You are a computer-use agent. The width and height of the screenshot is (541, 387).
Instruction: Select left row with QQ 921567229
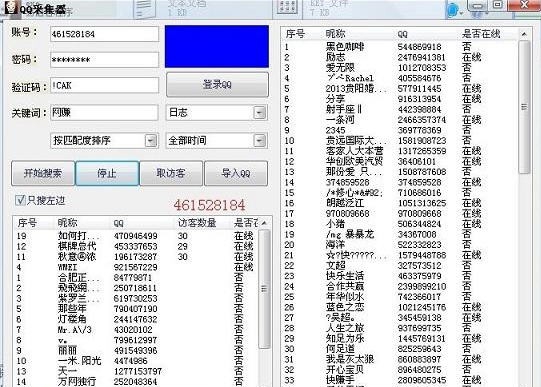click(136, 267)
